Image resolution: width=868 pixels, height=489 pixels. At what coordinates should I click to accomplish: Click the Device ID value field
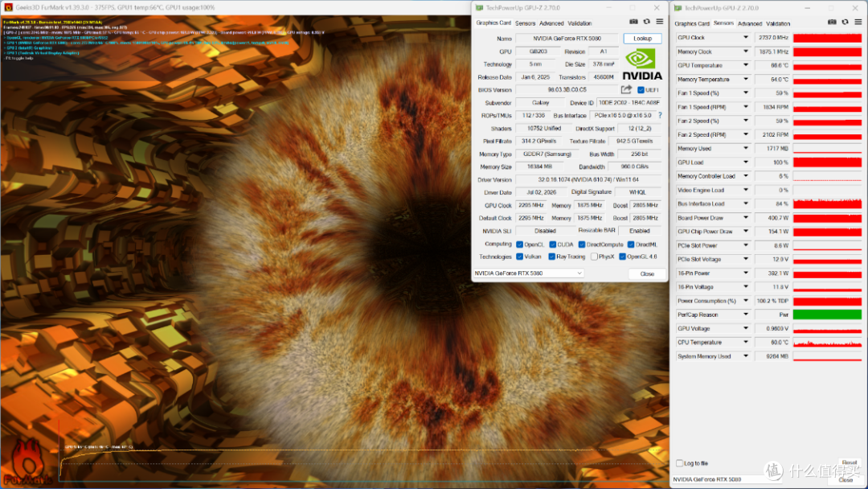pyautogui.click(x=628, y=102)
